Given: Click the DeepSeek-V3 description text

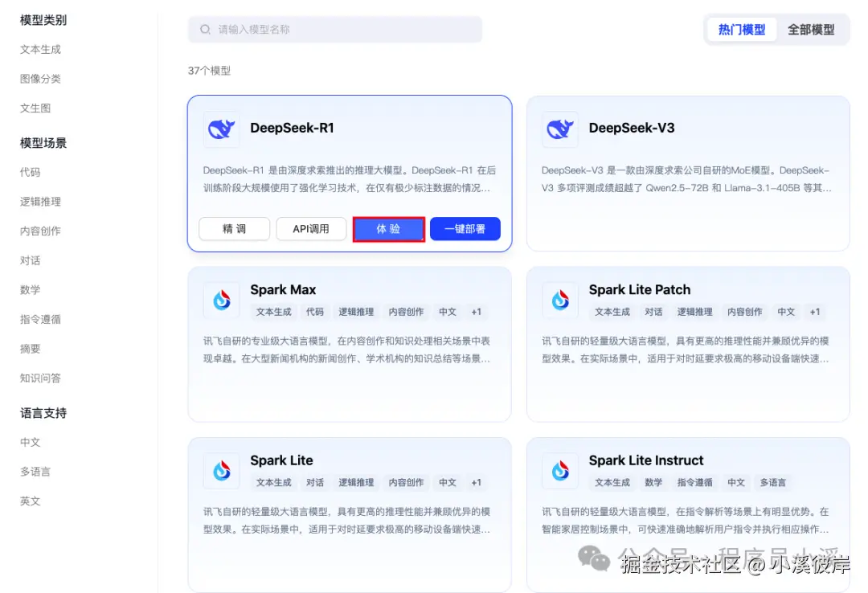Looking at the screenshot, I should click(686, 179).
